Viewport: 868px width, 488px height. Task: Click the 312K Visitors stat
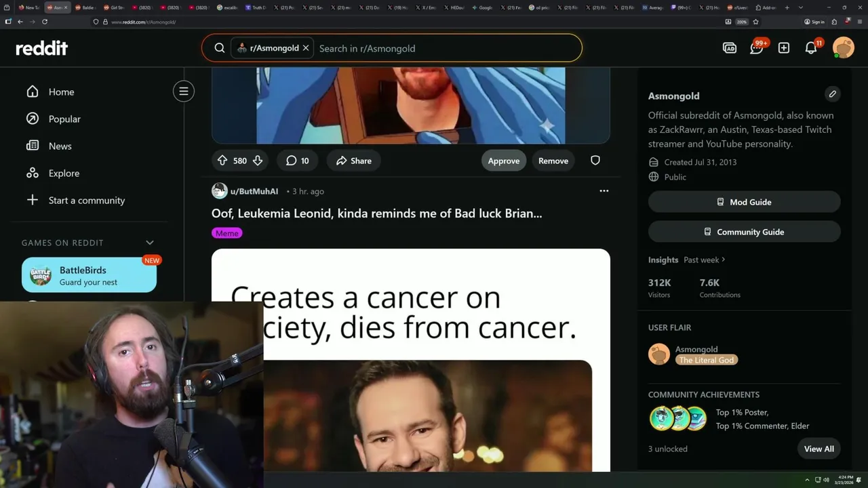tap(660, 288)
